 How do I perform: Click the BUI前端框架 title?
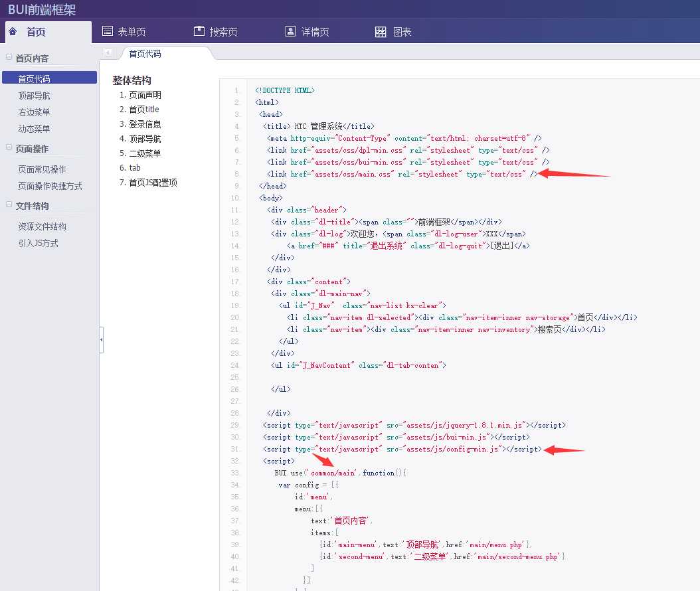(x=42, y=9)
